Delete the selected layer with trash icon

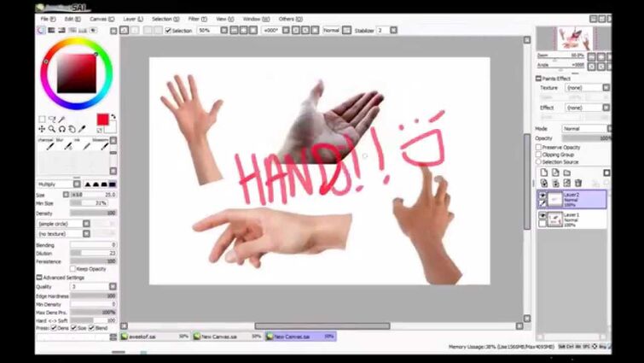(x=578, y=183)
